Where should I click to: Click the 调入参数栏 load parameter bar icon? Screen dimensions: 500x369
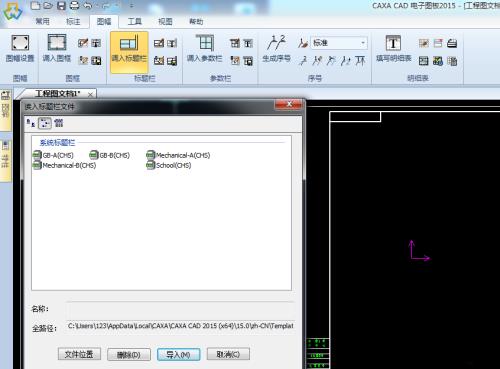coord(204,43)
